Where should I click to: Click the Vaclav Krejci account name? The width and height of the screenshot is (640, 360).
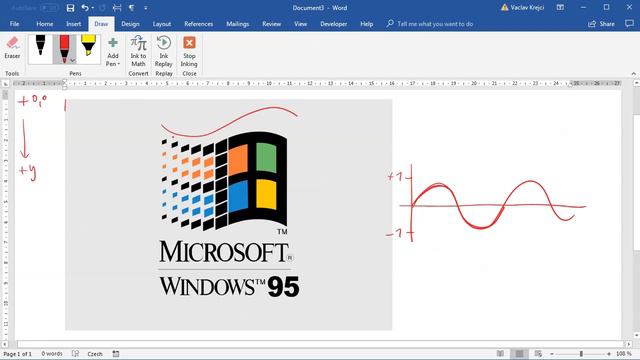(x=527, y=8)
